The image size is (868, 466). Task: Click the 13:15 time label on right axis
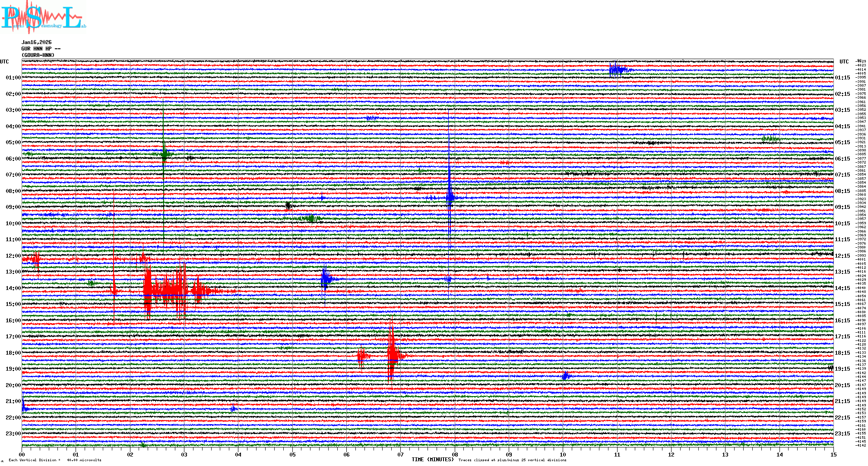pos(842,272)
